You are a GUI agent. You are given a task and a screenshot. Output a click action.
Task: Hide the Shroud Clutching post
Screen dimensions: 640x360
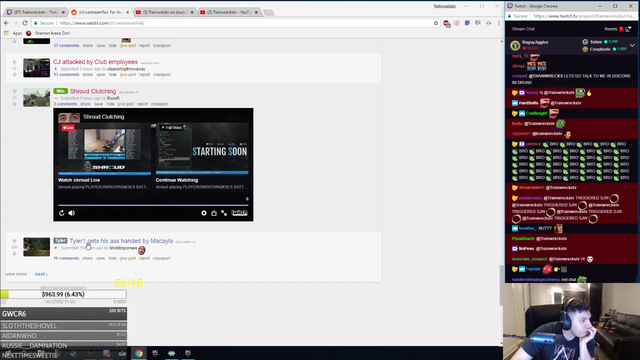(111, 104)
